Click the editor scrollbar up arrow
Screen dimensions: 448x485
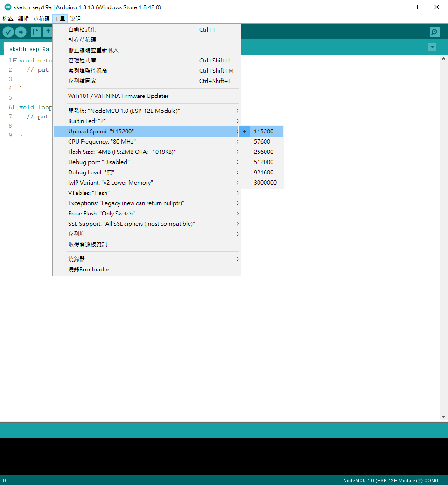pos(443,59)
